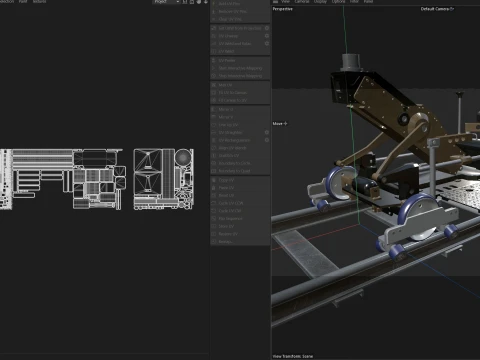Viewport: 480px width, 360px height.
Task: Choose Flip Sequence command
Action: click(240, 219)
